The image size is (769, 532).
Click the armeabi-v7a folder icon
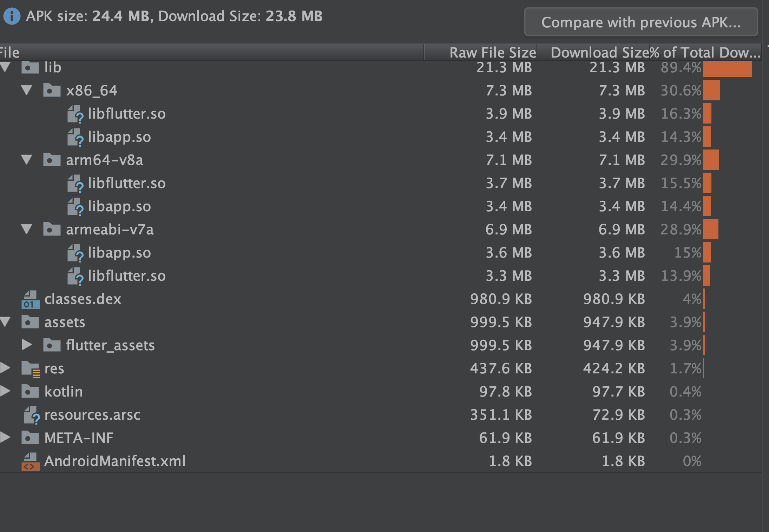tap(52, 229)
